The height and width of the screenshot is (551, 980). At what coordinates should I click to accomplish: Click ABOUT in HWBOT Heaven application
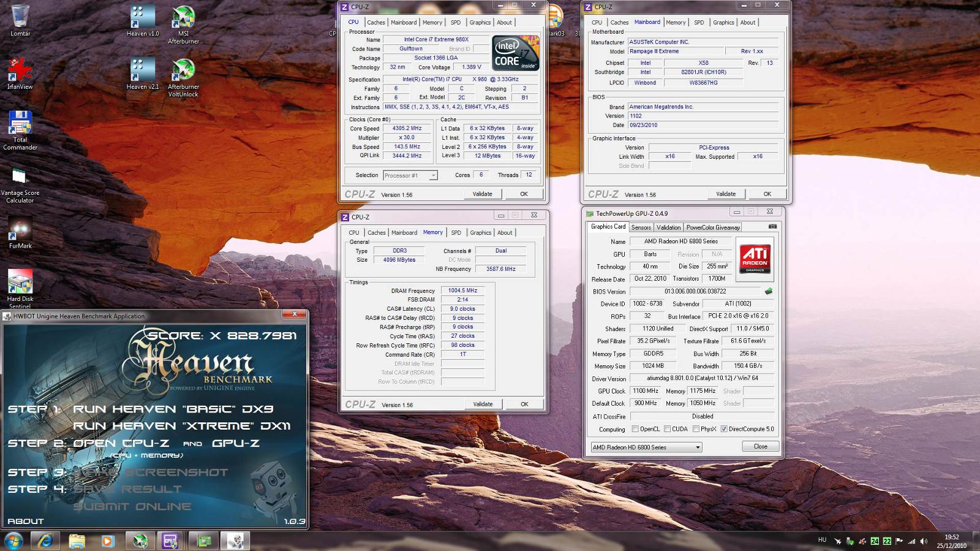(x=25, y=521)
